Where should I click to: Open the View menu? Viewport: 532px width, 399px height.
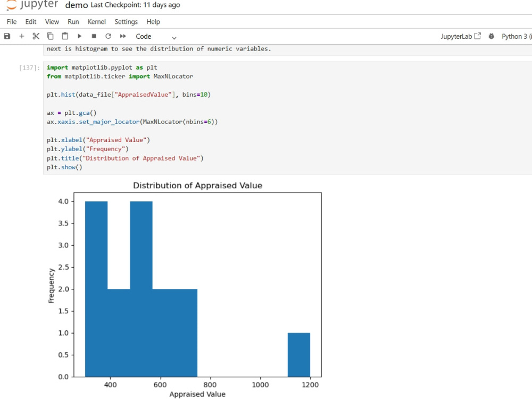click(x=52, y=22)
